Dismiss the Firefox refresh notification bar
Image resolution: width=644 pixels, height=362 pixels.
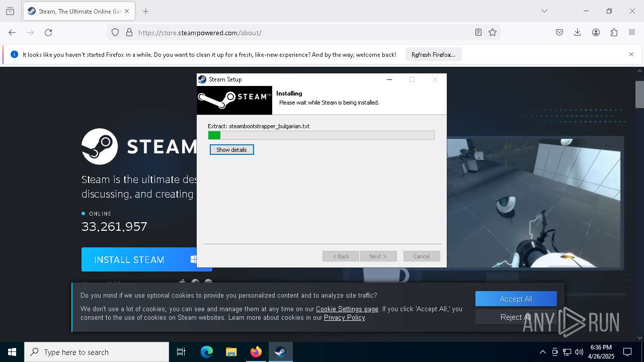pos(631,54)
